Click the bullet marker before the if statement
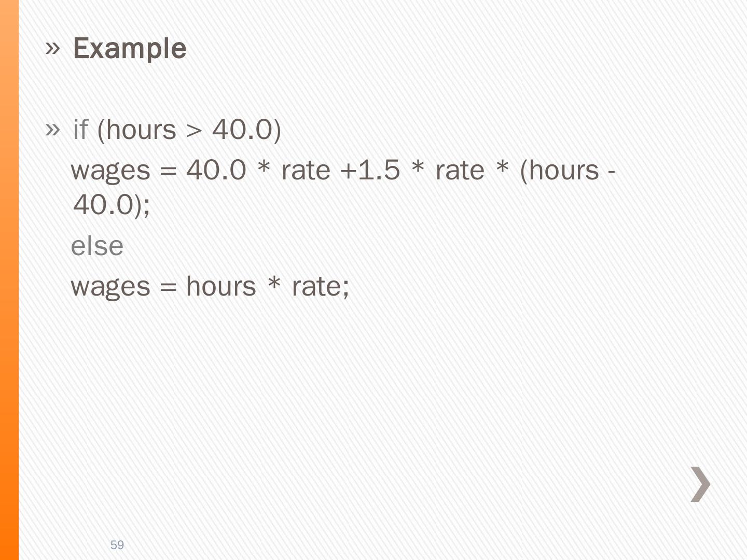The height and width of the screenshot is (560, 747). (x=52, y=129)
